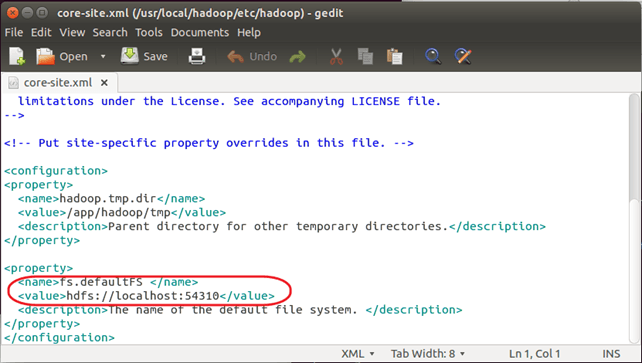The image size is (642, 363).
Task: Open the Tools menu
Action: coord(149,32)
